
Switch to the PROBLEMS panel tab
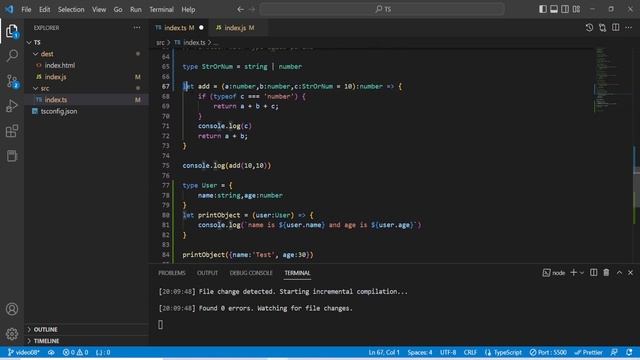pos(172,273)
